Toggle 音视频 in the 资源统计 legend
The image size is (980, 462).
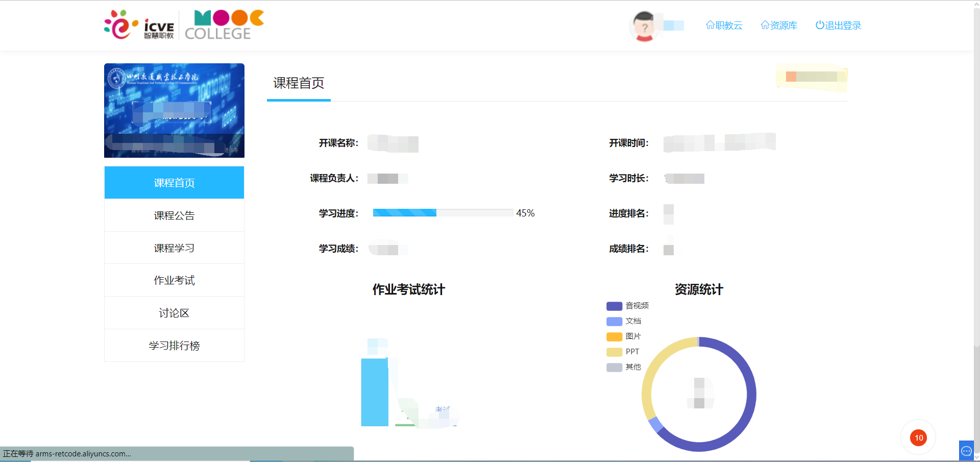tap(627, 306)
